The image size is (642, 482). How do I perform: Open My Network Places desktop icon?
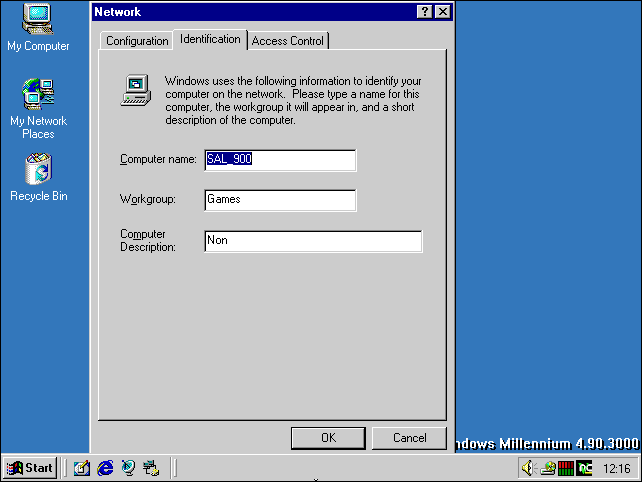coord(38,109)
